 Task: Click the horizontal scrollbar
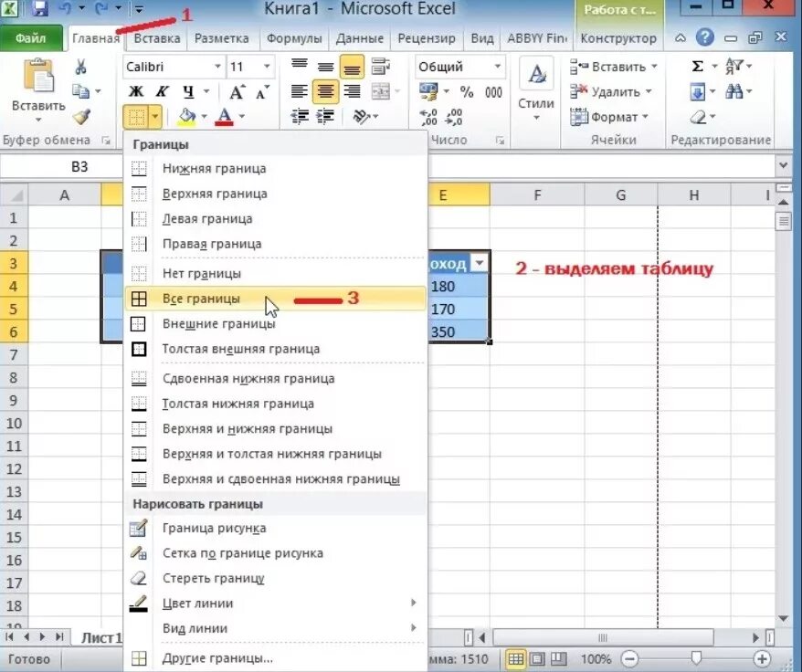[x=603, y=637]
